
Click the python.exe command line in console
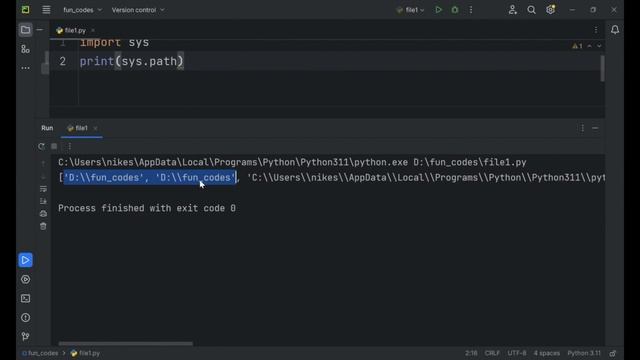(x=292, y=162)
